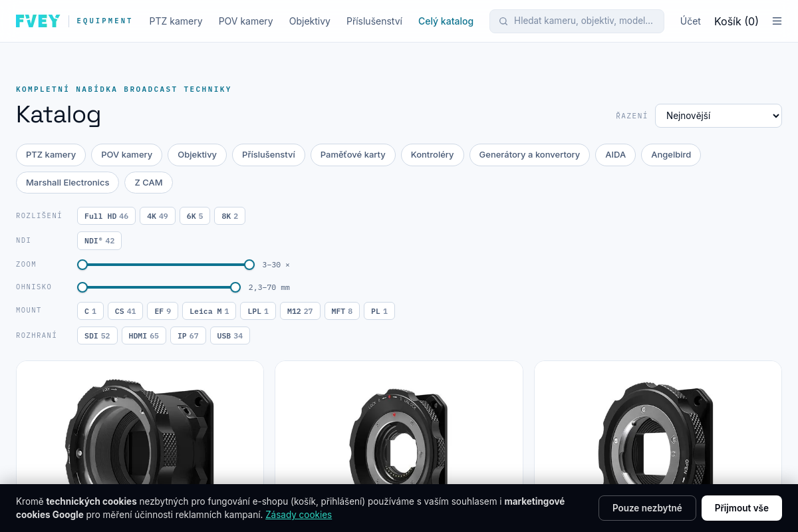Expand the Nejnovější sorting dropdown

pyautogui.click(x=718, y=116)
